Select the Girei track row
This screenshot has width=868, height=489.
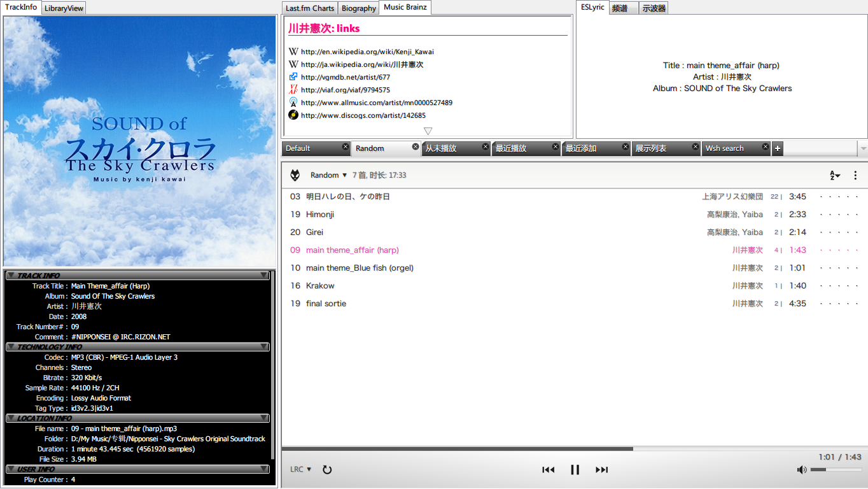pos(575,232)
